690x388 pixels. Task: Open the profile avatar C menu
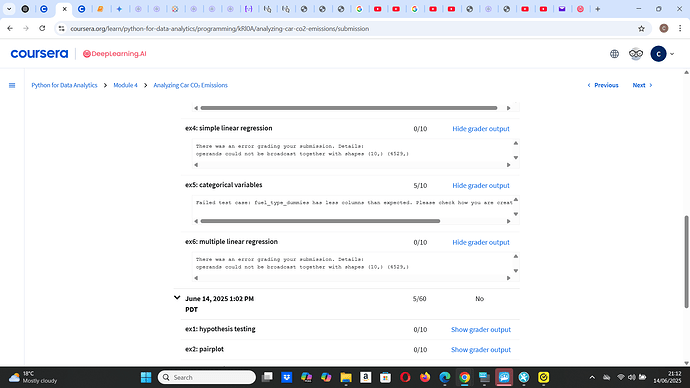pyautogui.click(x=658, y=54)
